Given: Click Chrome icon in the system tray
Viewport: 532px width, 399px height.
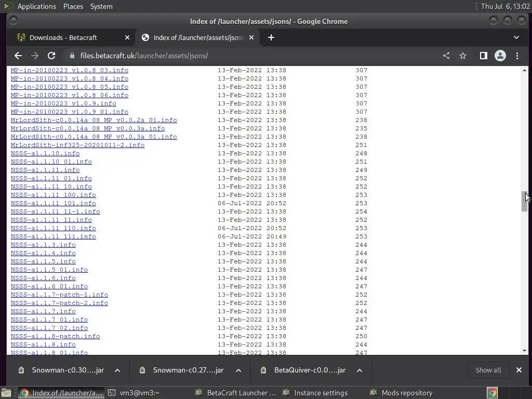Looking at the screenshot, I should 492,393.
